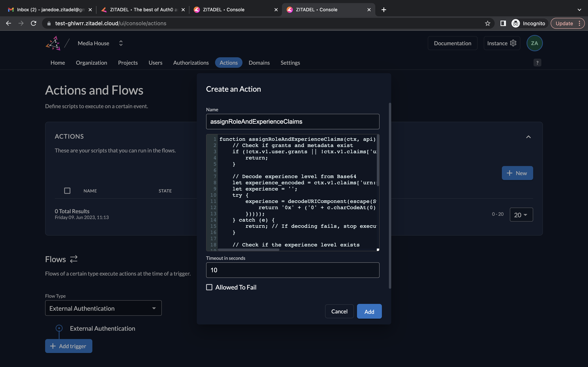Click the ZA user avatar icon
Screen dimensions: 588x367
[535, 43]
